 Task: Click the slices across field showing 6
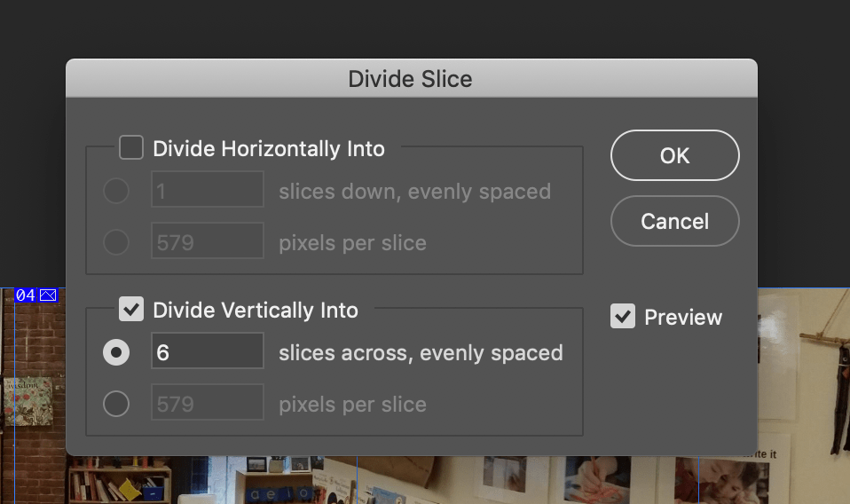coord(208,351)
